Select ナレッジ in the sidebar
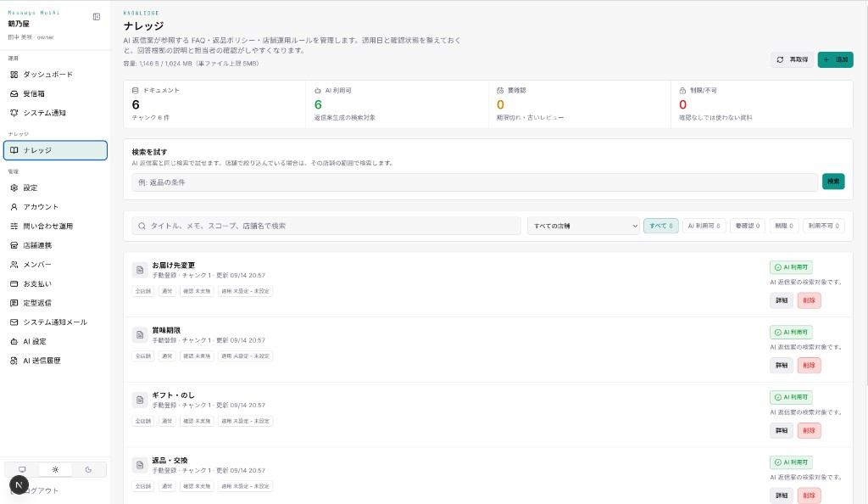This screenshot has width=868, height=504. pos(55,150)
